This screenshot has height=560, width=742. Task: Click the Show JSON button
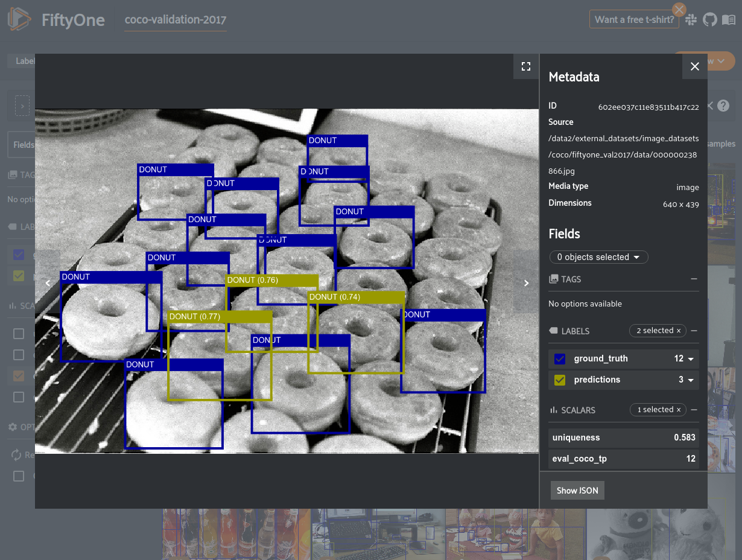pos(577,491)
